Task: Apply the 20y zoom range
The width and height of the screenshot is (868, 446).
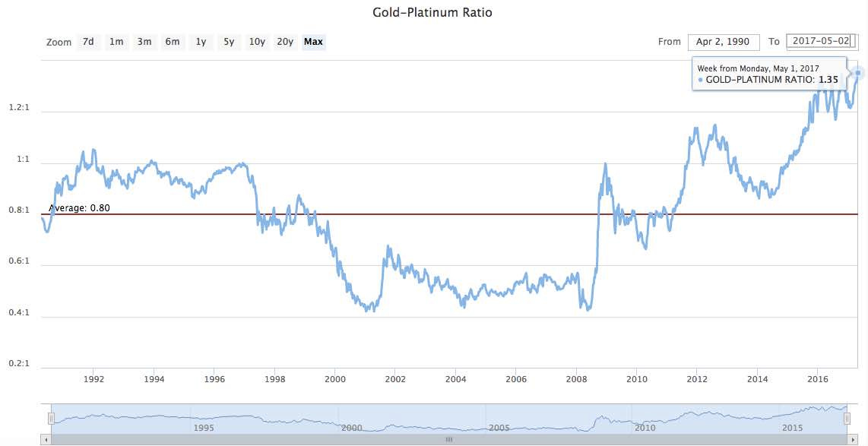Action: point(285,42)
